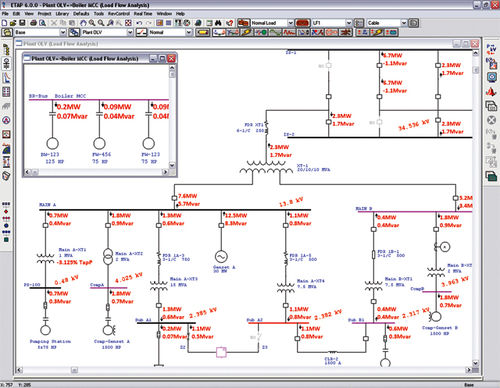
Task: Click the pink tie breaker between Sub A1 and A2
Action: (x=221, y=352)
